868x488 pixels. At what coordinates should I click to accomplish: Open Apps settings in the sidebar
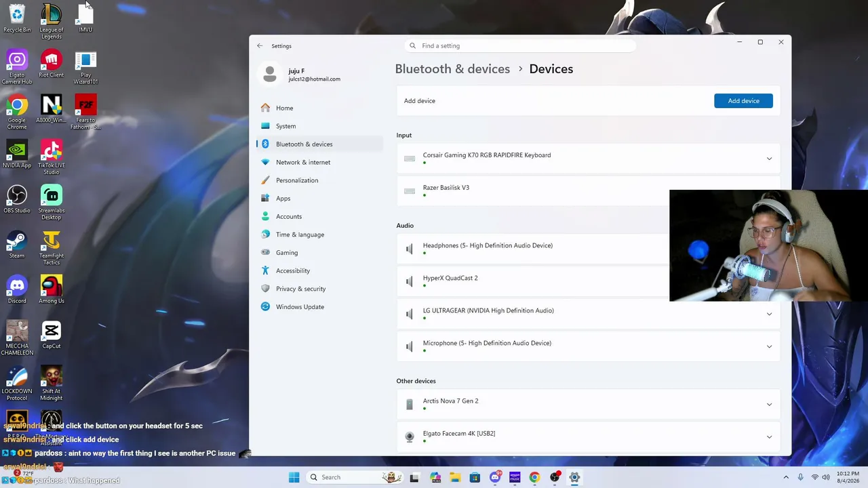tap(319, 199)
